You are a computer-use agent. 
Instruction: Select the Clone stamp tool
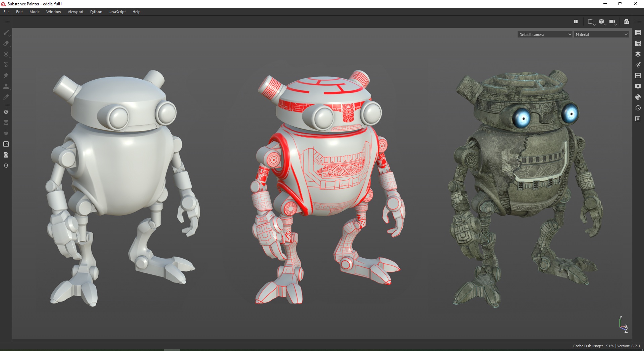6,86
